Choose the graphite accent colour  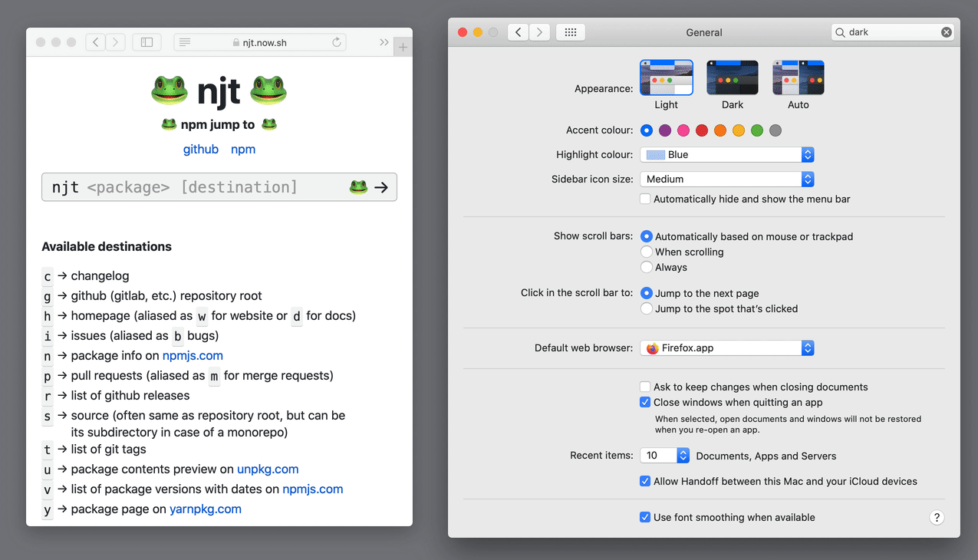click(x=775, y=130)
